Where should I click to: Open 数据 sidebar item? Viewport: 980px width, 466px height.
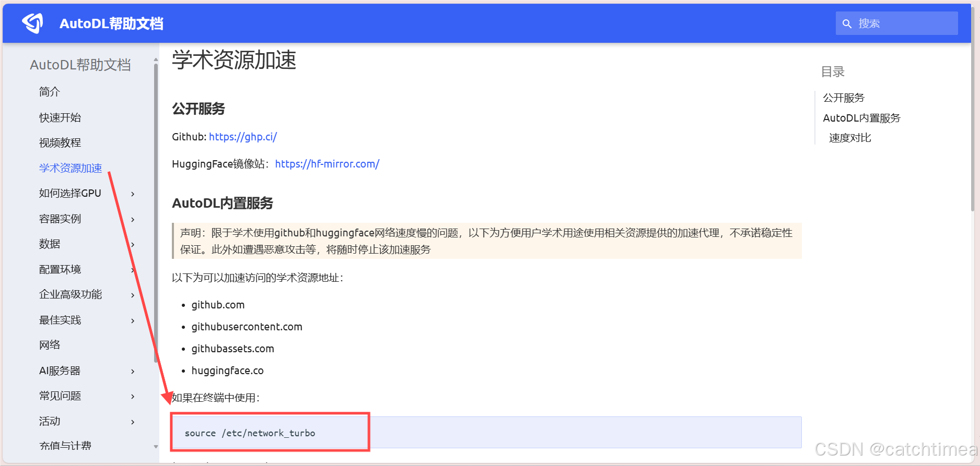click(50, 244)
